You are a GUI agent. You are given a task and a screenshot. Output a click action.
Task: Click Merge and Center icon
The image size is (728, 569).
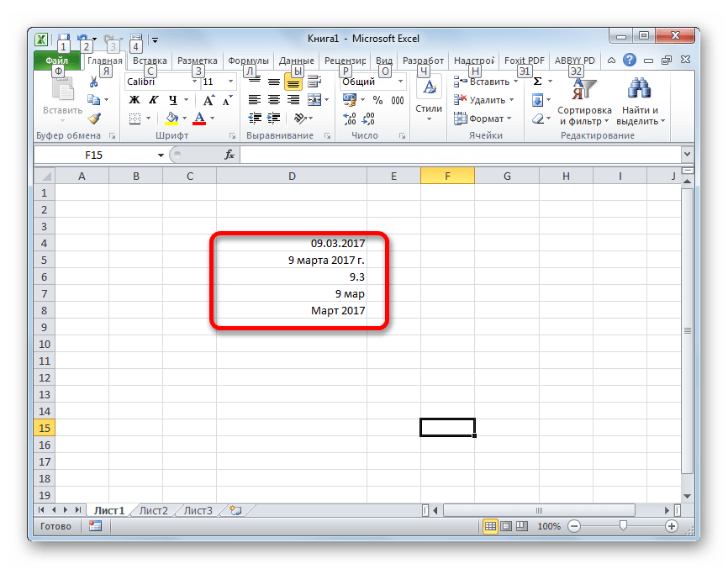pyautogui.click(x=314, y=100)
